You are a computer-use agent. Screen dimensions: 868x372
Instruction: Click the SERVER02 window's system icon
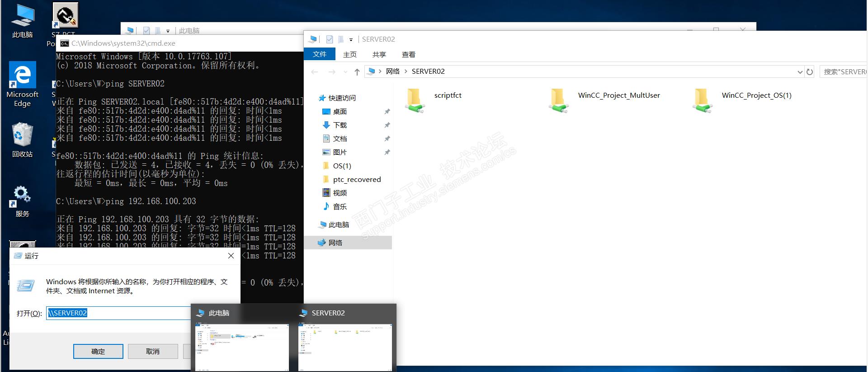tap(313, 39)
